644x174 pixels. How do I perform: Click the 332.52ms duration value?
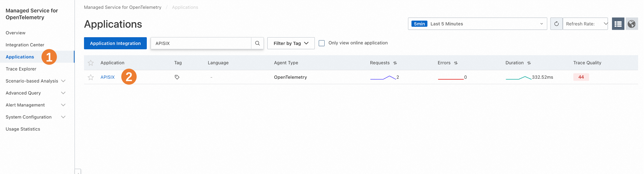click(542, 77)
